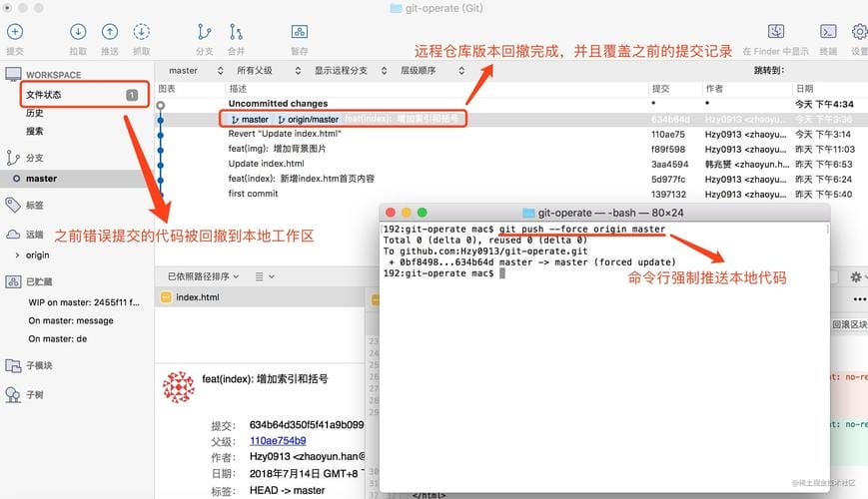The image size is (868, 499).
Task: Open parent commit link 110ae754b9
Action: tap(278, 440)
